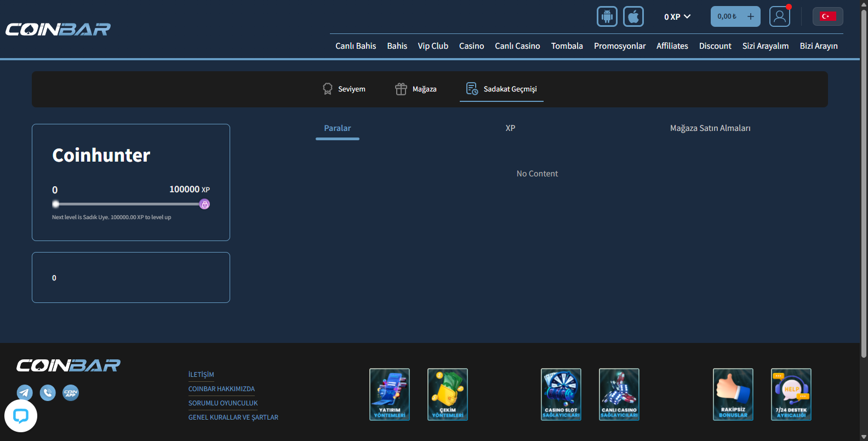Switch to the Seviyem tab
The image size is (868, 441).
(344, 89)
